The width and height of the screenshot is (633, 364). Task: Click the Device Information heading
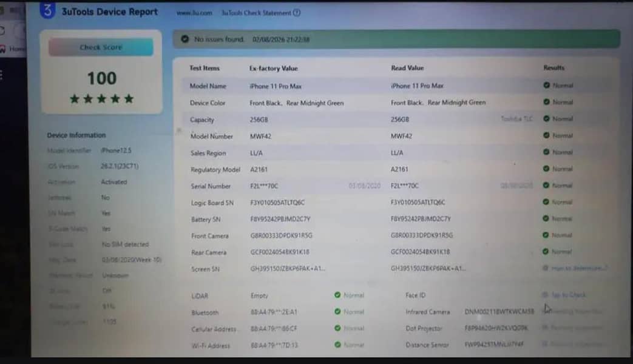[x=76, y=135]
